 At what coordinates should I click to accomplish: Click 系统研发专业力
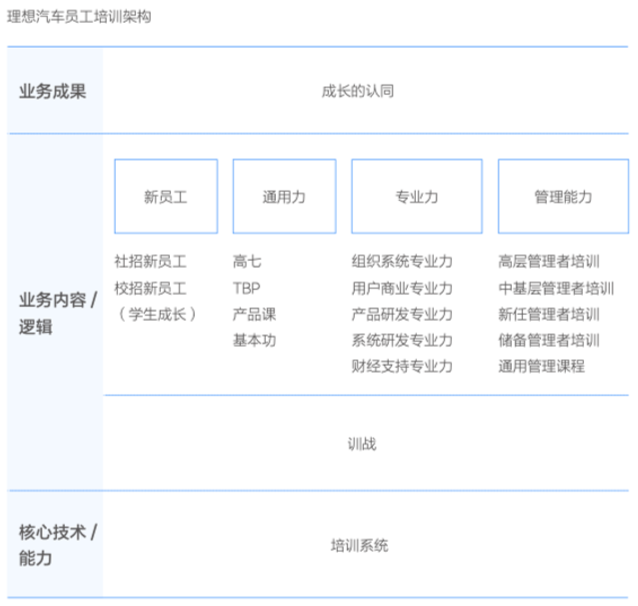pyautogui.click(x=402, y=340)
